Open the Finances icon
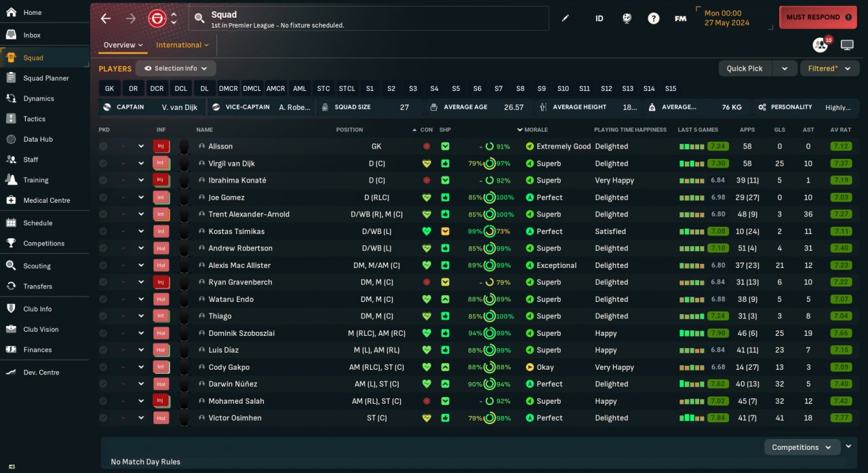This screenshot has height=473, width=868. pos(11,349)
